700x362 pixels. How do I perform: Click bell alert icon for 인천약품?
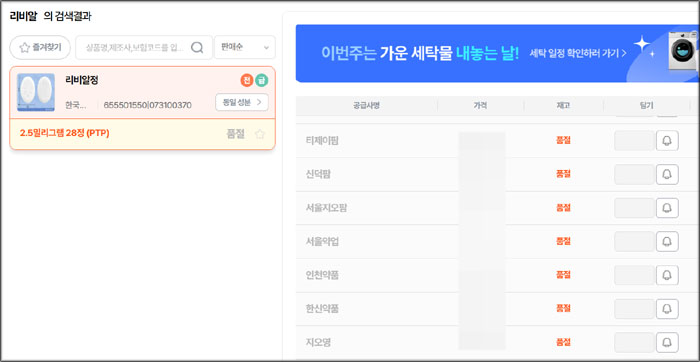(x=667, y=275)
